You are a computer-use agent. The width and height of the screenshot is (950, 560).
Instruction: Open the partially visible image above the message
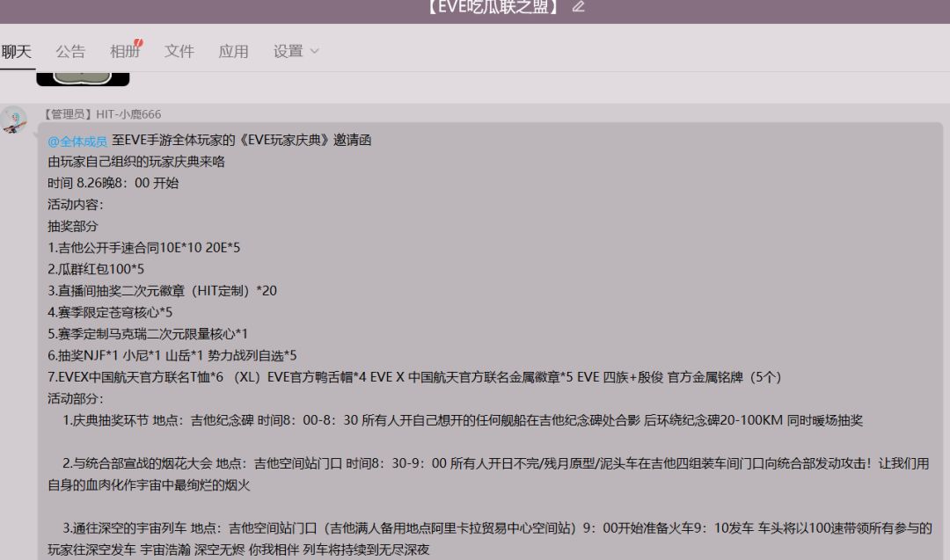point(83,79)
